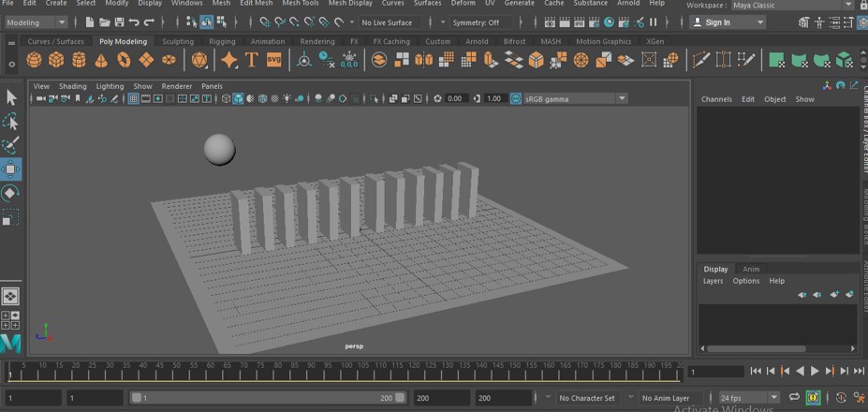Create a polygon sphere from the shelf
The image size is (868, 412).
[34, 59]
